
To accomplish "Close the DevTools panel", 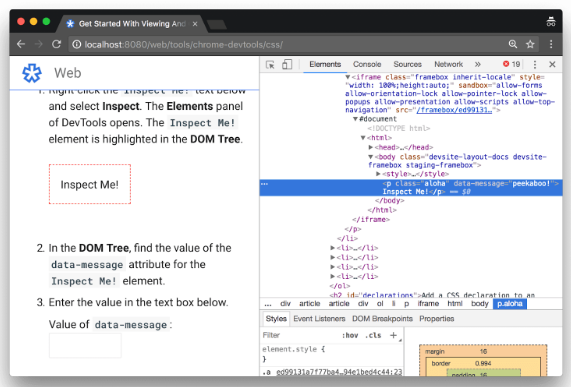I will click(x=552, y=64).
